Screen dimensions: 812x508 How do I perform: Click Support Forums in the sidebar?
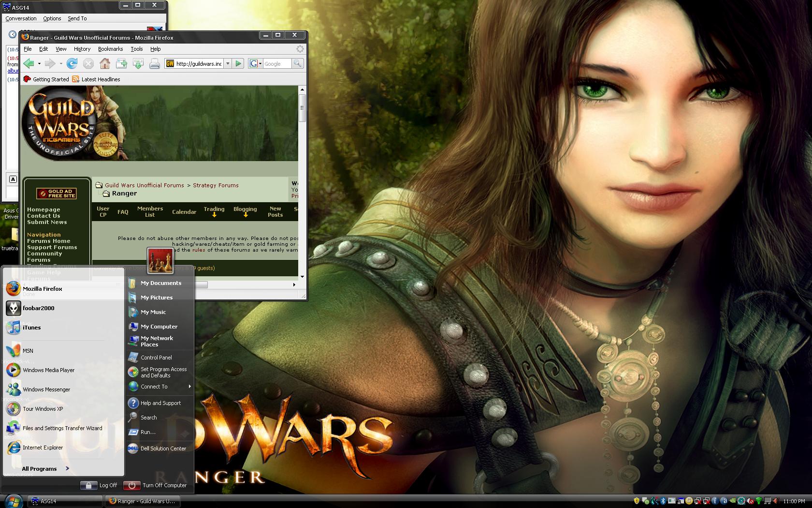click(52, 247)
